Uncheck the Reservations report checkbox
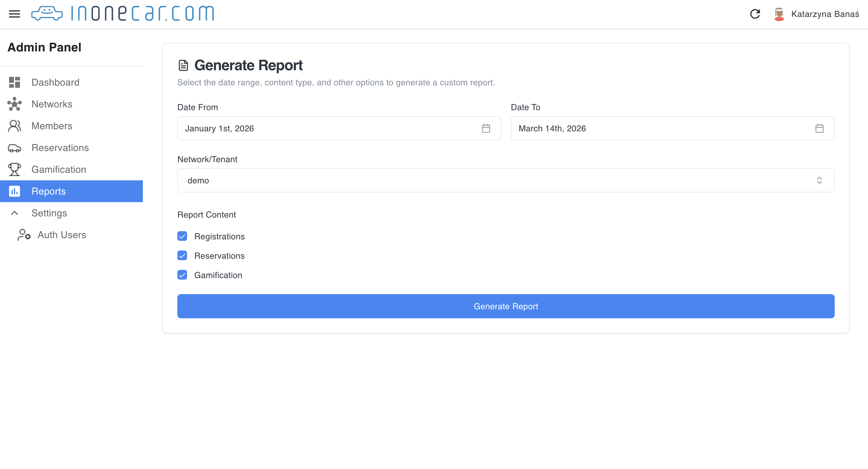 [182, 256]
